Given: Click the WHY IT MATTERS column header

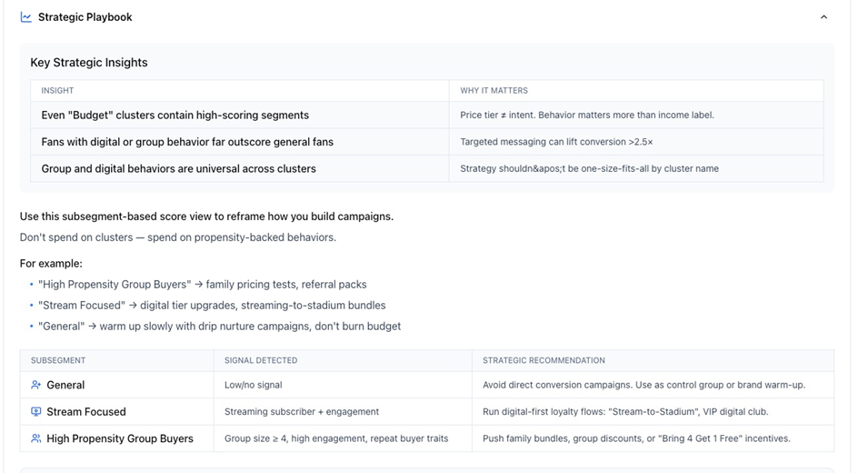Looking at the screenshot, I should click(494, 90).
